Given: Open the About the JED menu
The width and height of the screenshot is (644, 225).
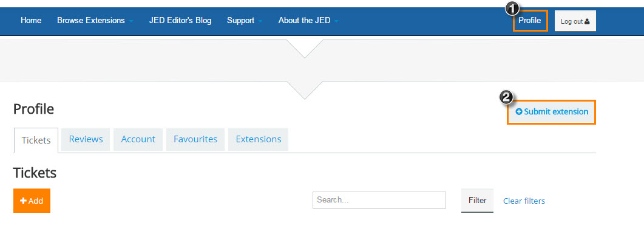Looking at the screenshot, I should (304, 20).
